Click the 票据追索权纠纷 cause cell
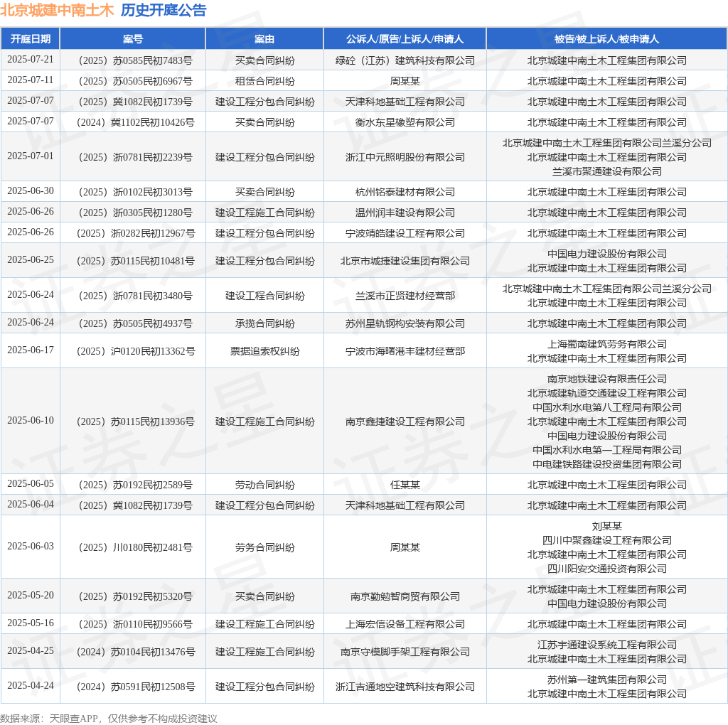The height and width of the screenshot is (725, 728). 264,351
